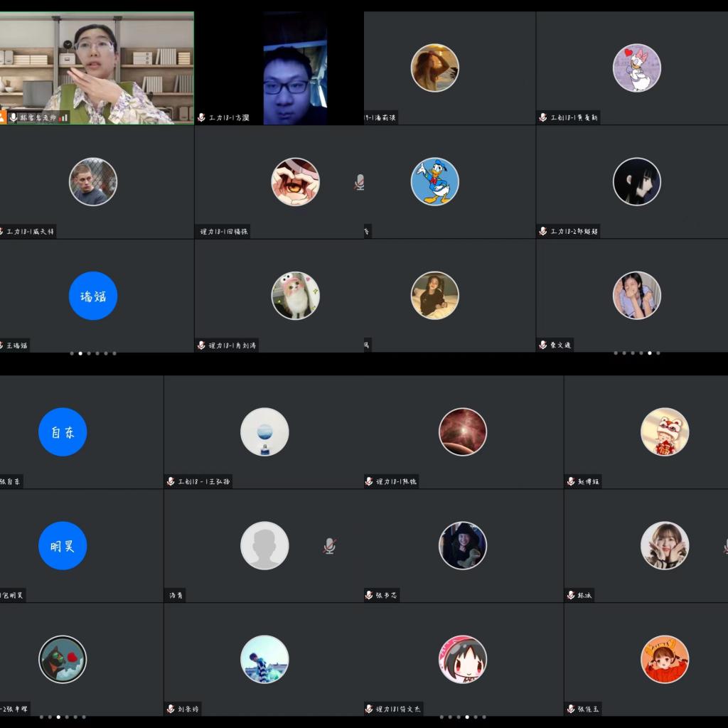Click the heart-hands anime eye avatar
Screen dimensions: 728x728
pos(295,181)
